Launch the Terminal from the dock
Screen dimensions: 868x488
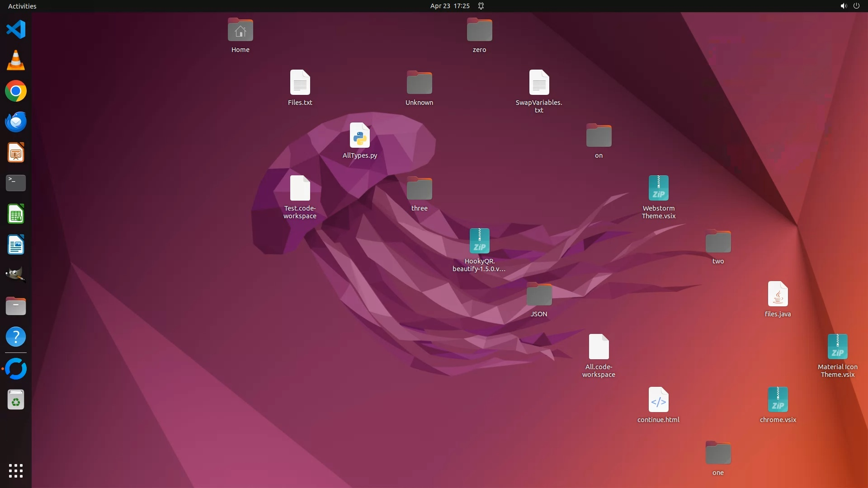coord(16,183)
